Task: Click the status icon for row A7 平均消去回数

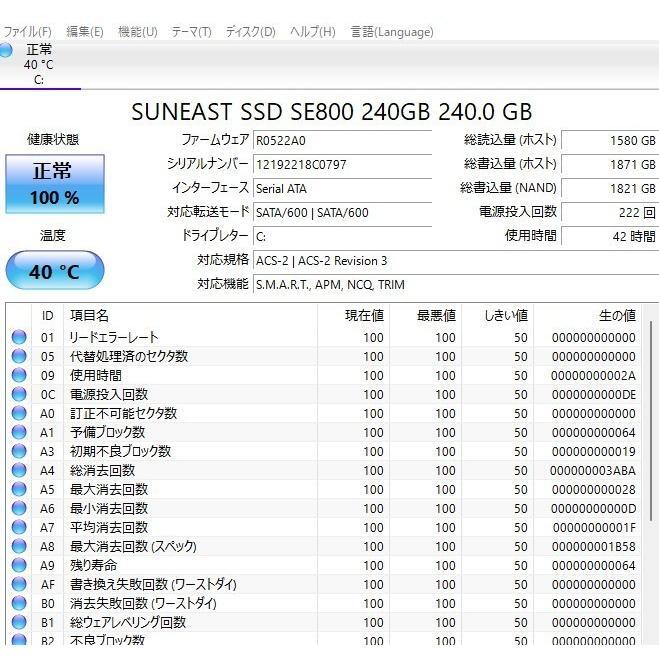Action: click(19, 527)
